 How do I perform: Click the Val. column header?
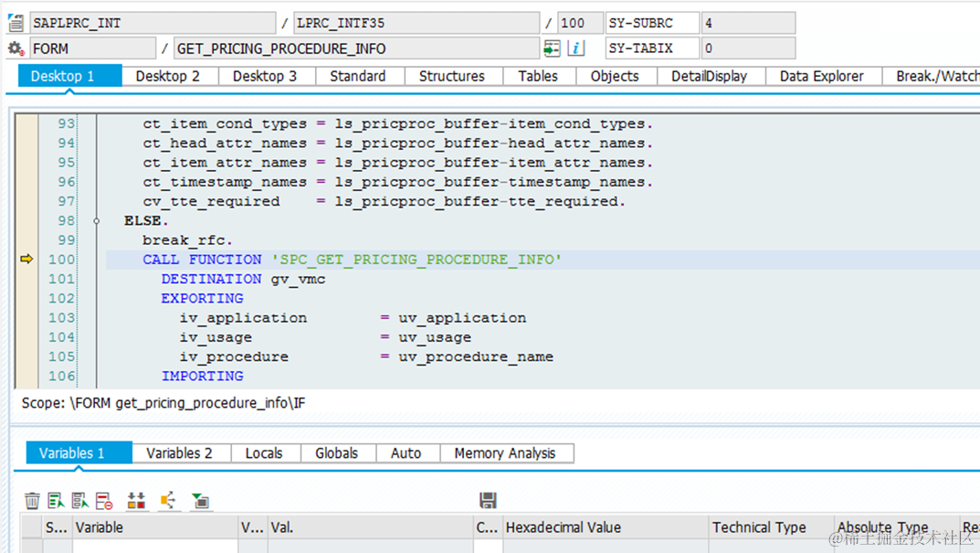coord(371,527)
